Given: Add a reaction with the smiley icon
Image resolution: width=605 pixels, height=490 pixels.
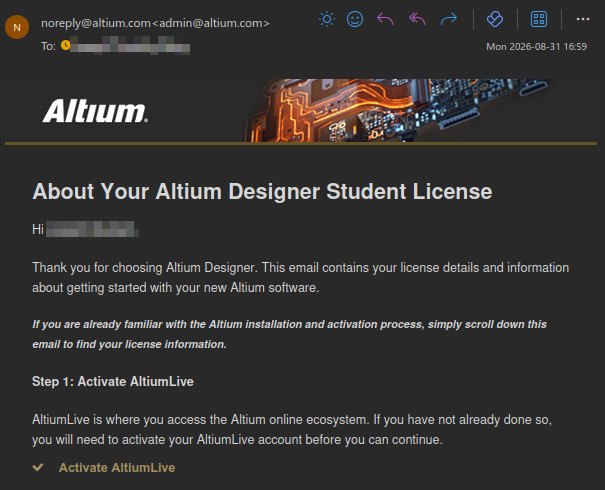Looking at the screenshot, I should tap(355, 19).
